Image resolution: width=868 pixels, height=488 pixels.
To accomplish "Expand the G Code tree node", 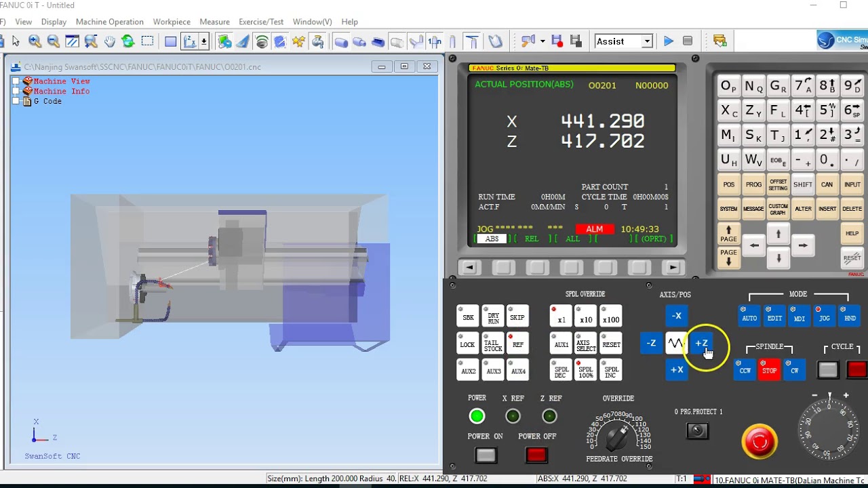I will click(16, 102).
